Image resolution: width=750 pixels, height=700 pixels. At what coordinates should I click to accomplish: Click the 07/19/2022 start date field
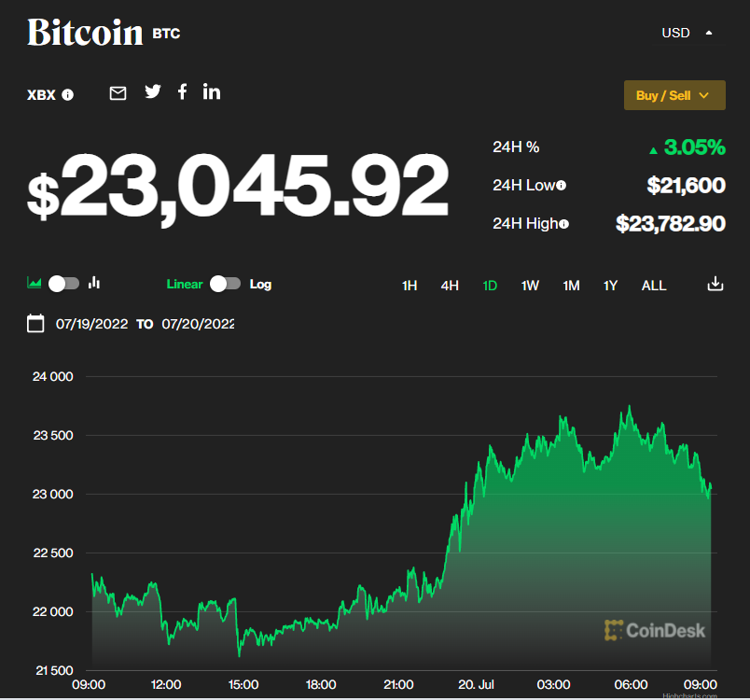90,325
